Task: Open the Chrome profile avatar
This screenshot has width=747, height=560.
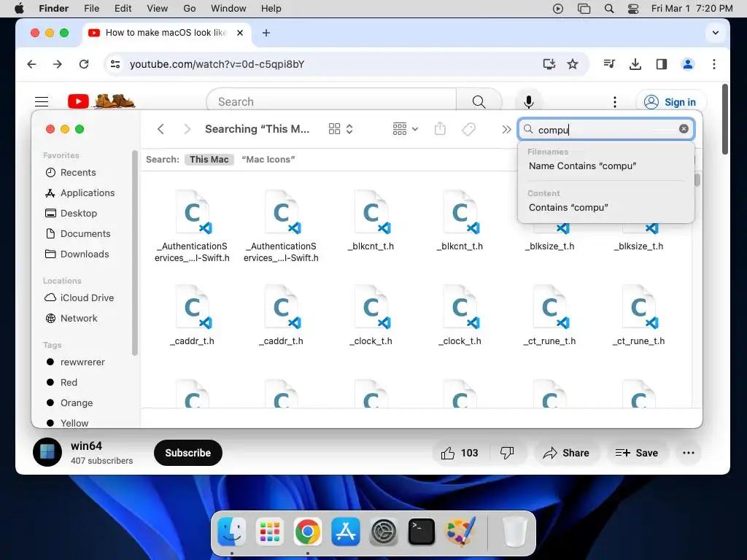Action: click(x=687, y=64)
